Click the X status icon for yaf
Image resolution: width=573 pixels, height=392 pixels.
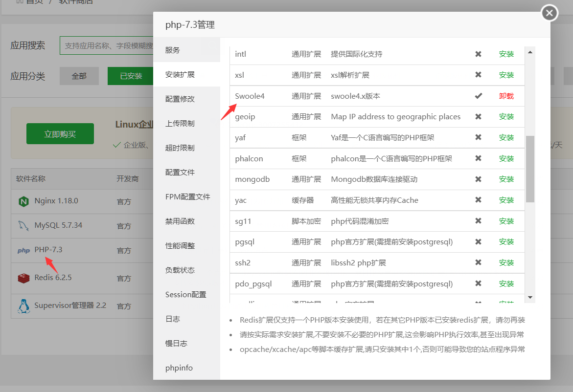tap(478, 137)
